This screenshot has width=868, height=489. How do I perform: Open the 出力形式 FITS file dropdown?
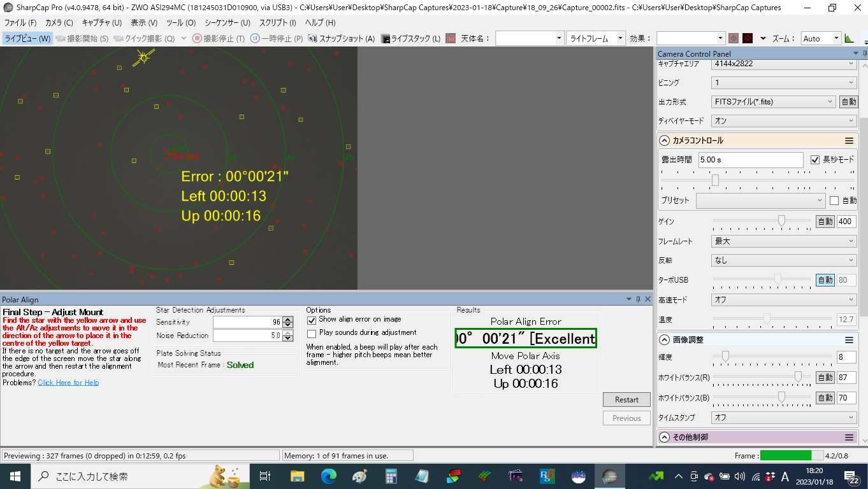point(773,102)
